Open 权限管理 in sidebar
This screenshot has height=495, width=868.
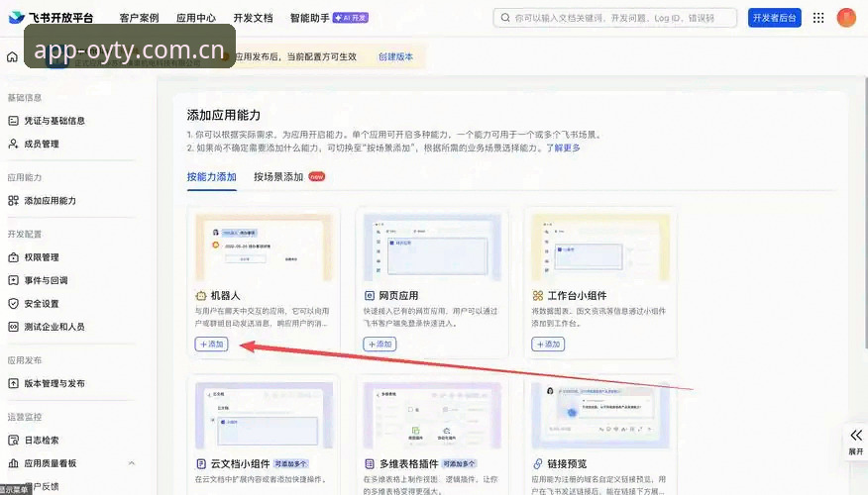click(x=42, y=257)
